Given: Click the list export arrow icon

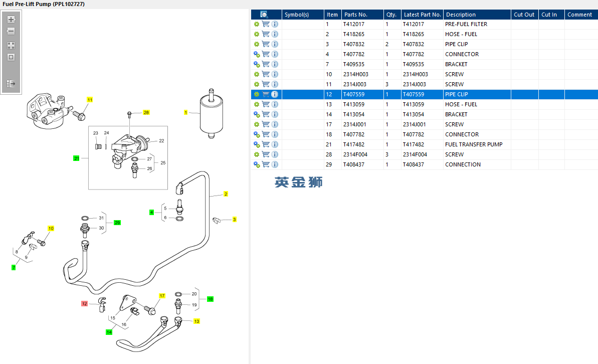Looking at the screenshot, I should click(11, 84).
